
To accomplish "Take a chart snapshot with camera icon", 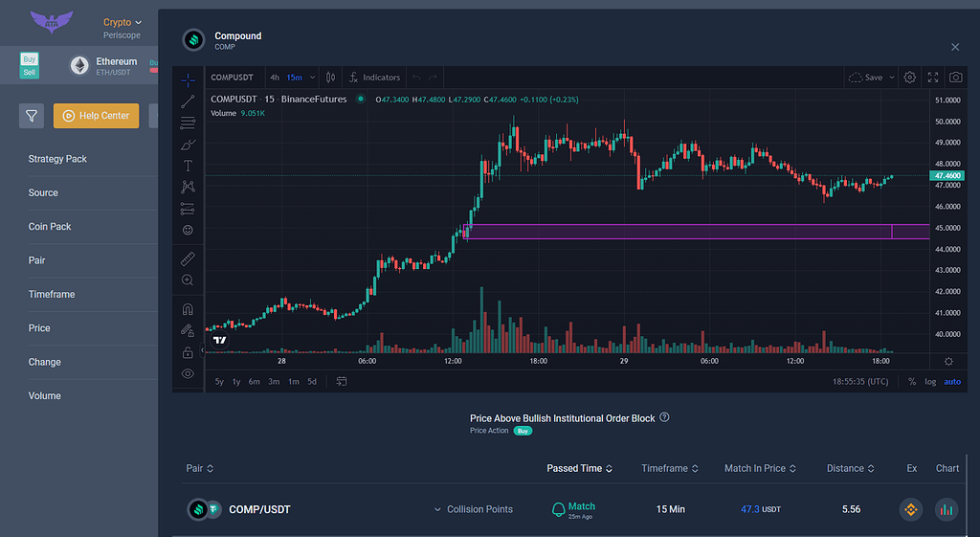I will pos(956,78).
